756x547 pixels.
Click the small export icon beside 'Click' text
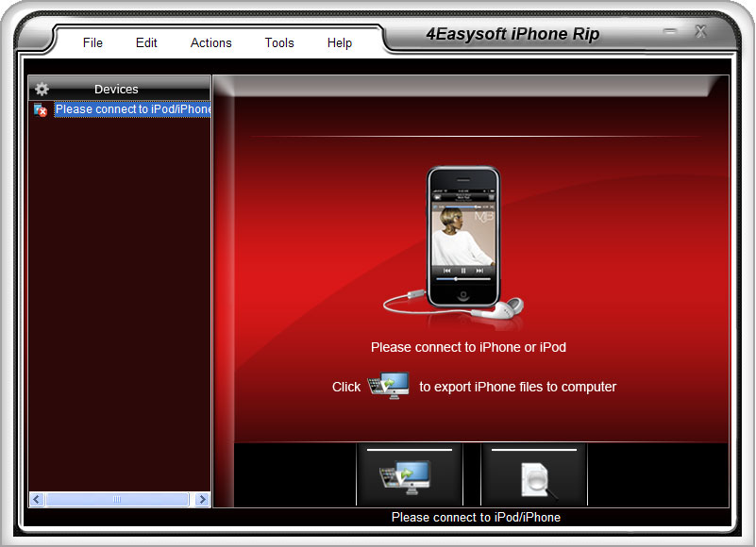[x=389, y=387]
